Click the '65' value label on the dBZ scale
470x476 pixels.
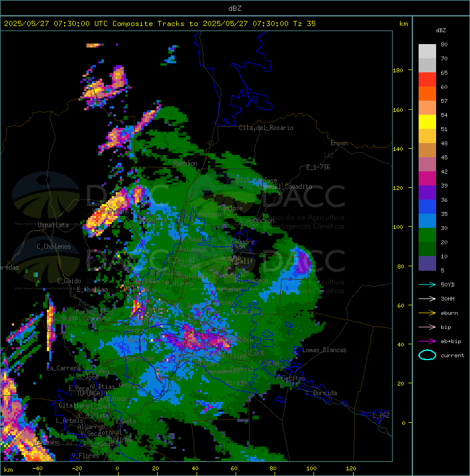[444, 72]
